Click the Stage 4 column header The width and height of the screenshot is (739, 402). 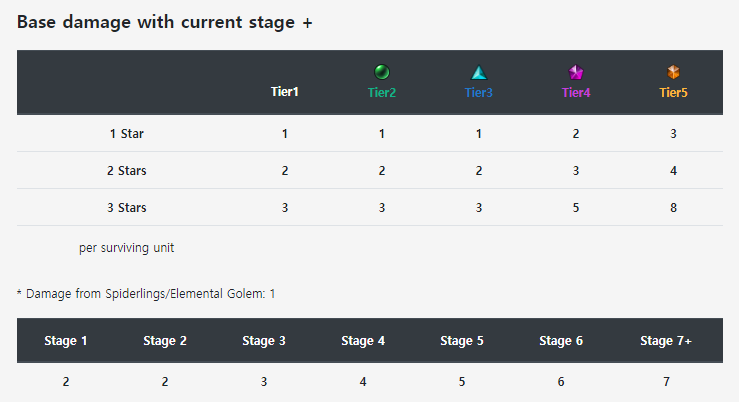(363, 341)
